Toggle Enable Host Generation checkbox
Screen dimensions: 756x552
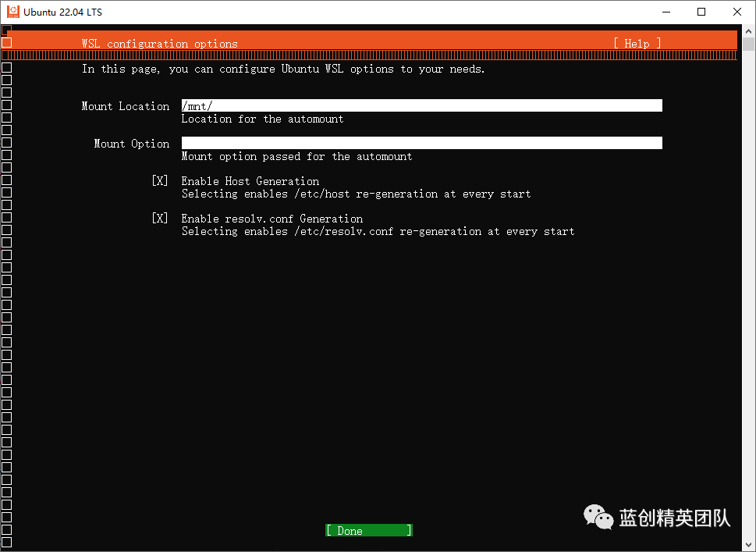coord(160,180)
